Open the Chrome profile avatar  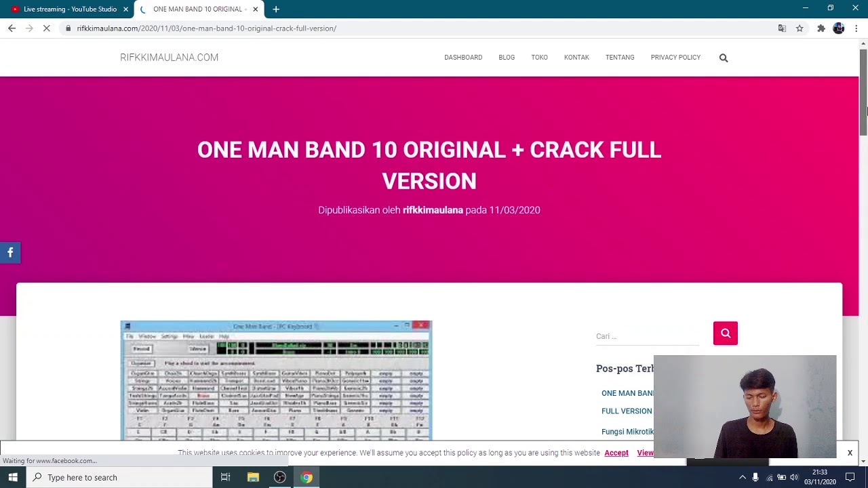tap(839, 28)
